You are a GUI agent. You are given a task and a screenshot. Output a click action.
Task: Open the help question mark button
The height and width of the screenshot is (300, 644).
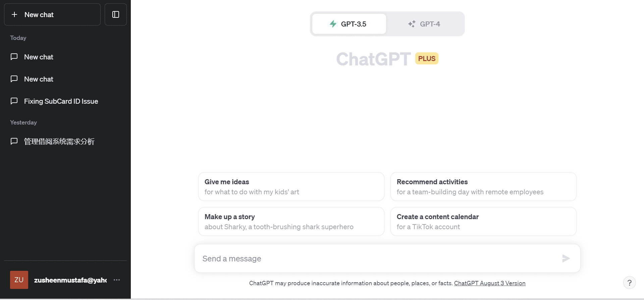tap(629, 283)
